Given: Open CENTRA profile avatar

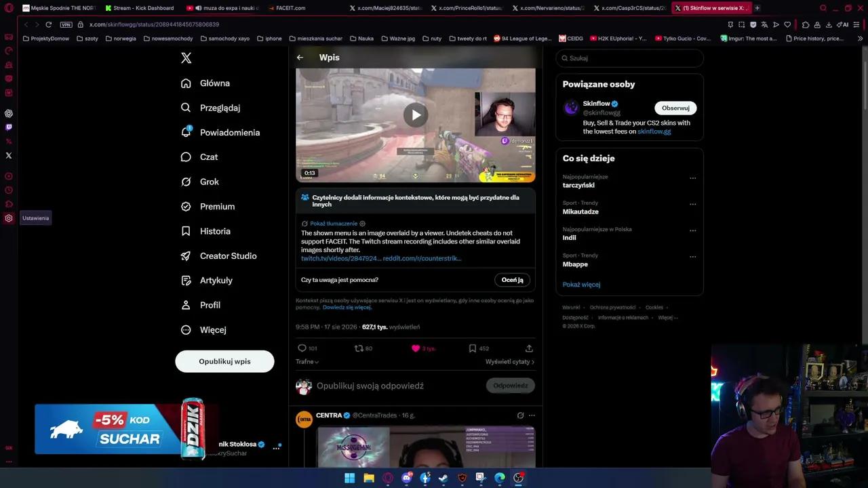Looking at the screenshot, I should (304, 419).
